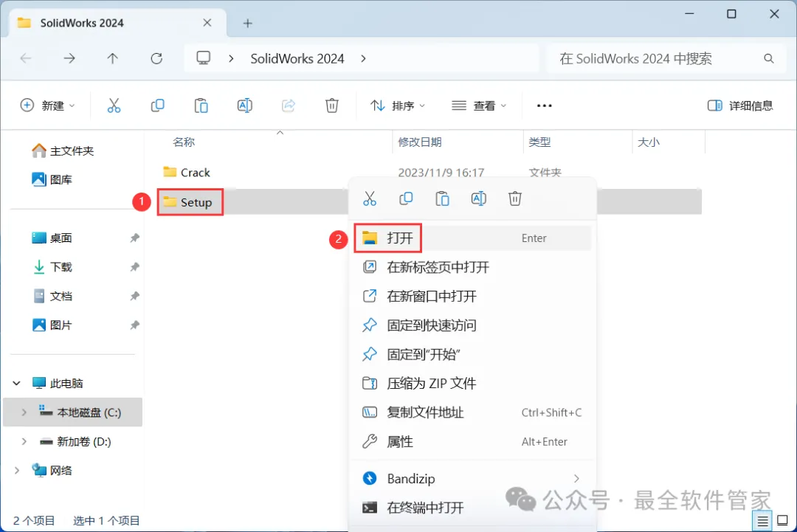Open 图库 in the sidebar
Viewport: 797px width, 532px height.
coord(52,179)
